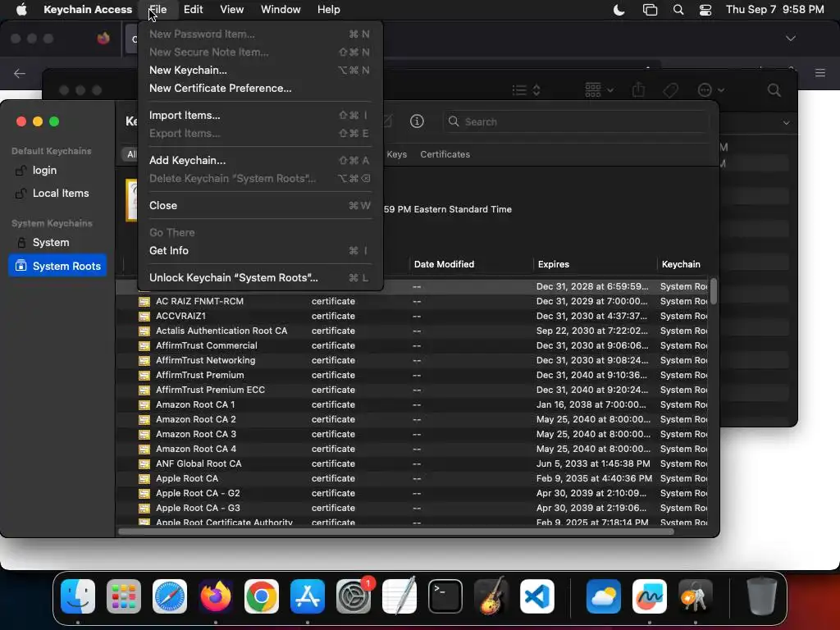840x630 pixels.
Task: Select System keychain in sidebar
Action: (57, 243)
